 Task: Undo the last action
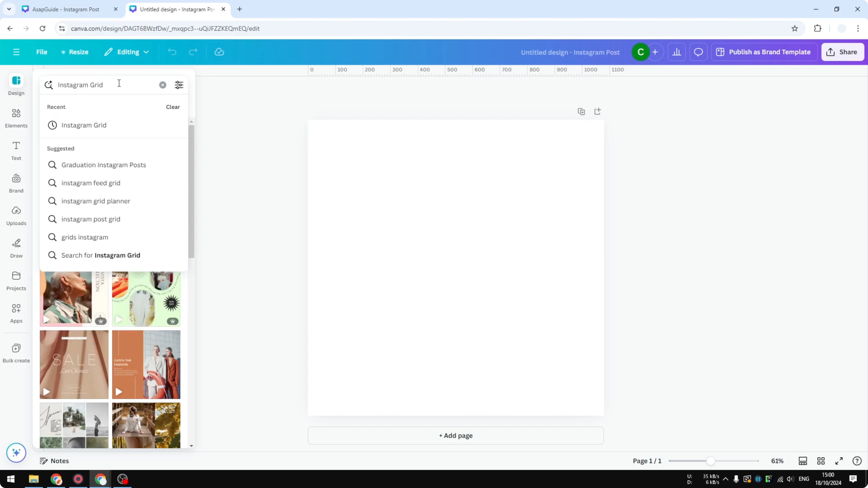click(x=172, y=52)
